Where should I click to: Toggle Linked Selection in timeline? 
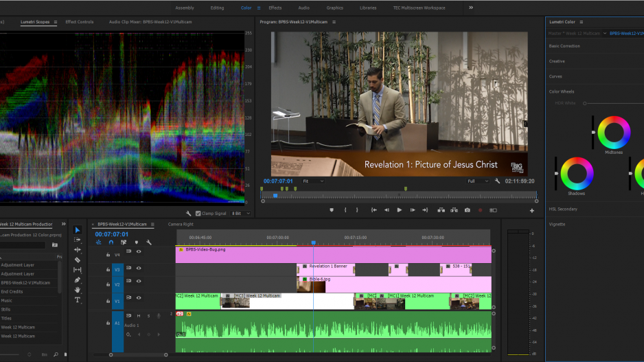(x=124, y=242)
